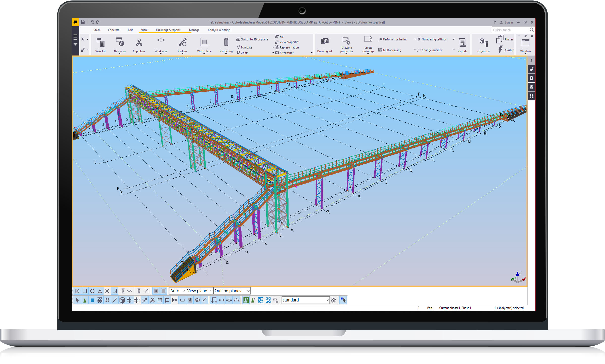Expand the standard selection filter dropdown
Screen dimensions: 605x364
click(327, 300)
